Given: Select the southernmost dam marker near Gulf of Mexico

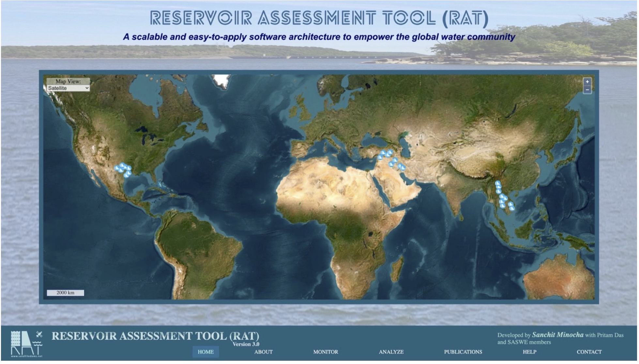Looking at the screenshot, I should click(127, 175).
